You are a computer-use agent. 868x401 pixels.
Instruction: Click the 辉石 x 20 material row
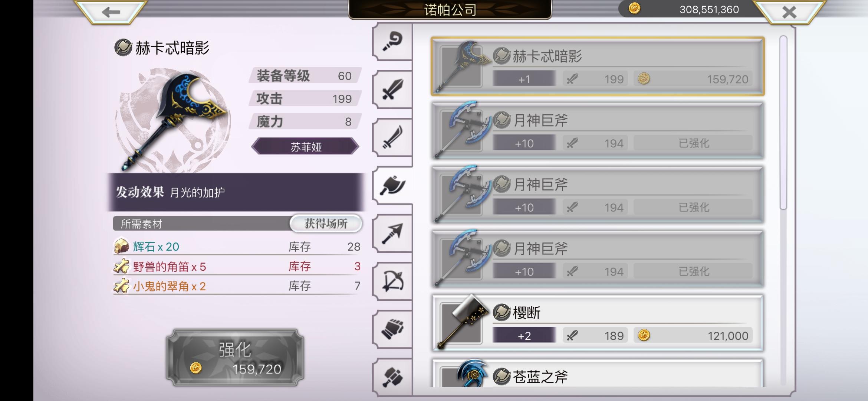pyautogui.click(x=237, y=247)
